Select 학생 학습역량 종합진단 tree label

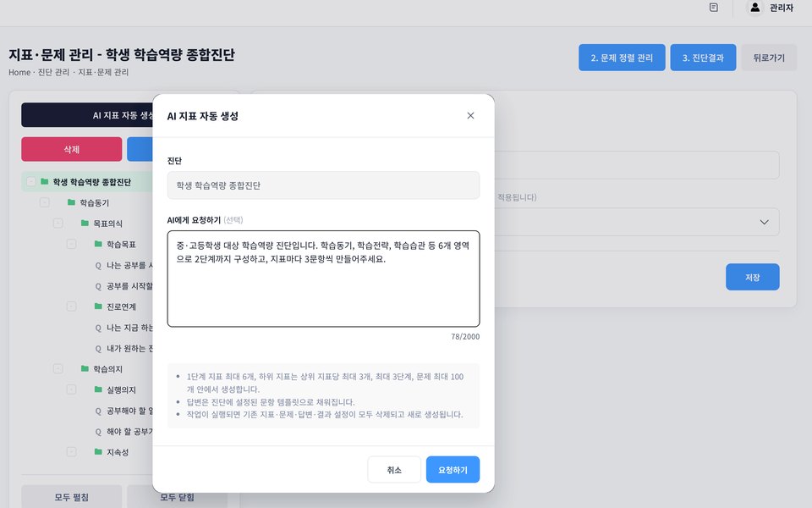coord(91,182)
